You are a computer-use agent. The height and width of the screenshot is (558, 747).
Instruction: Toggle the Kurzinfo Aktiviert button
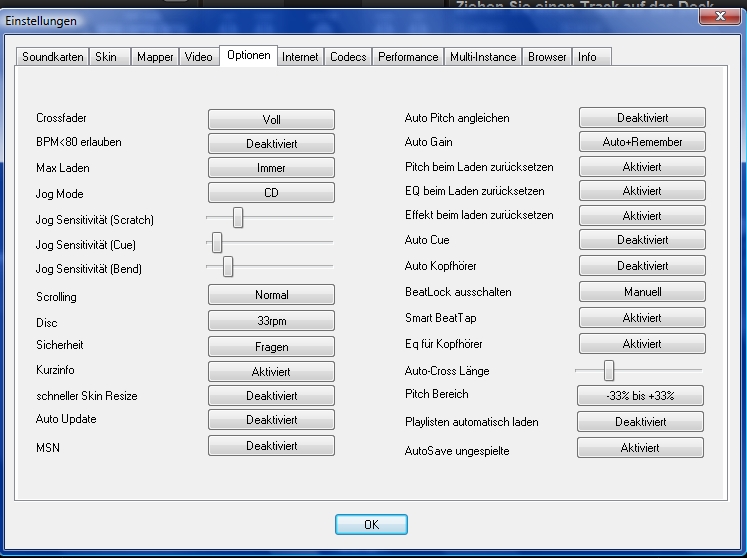tap(271, 371)
